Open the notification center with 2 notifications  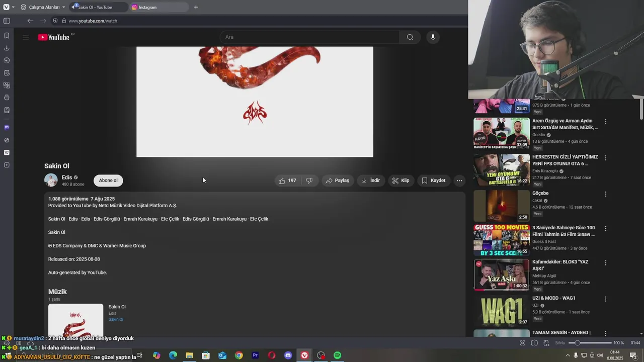633,355
